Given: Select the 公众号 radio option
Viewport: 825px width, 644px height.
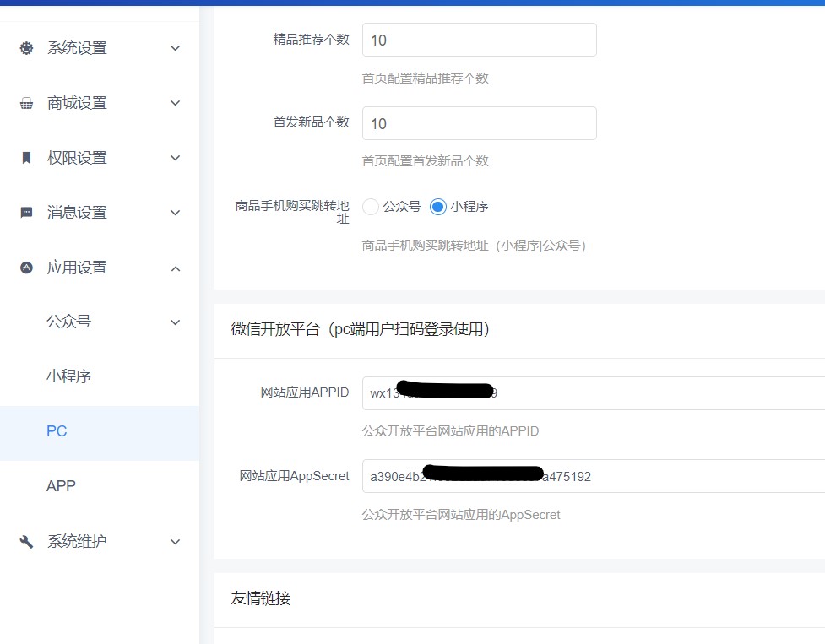Looking at the screenshot, I should pyautogui.click(x=371, y=207).
